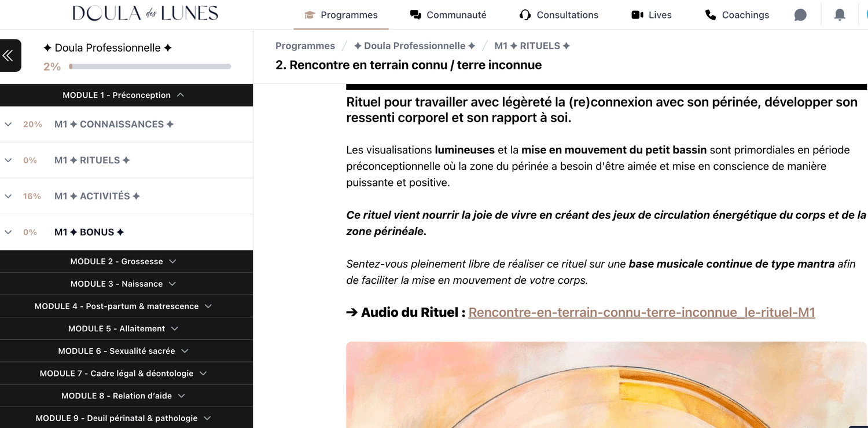868x428 pixels.
Task: Expand the M1 ACTIVITÉS chevron
Action: click(8, 196)
